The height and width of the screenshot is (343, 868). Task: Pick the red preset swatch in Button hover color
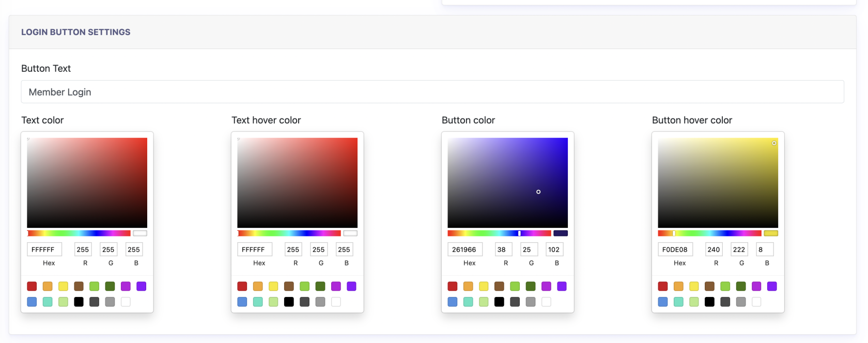[x=663, y=286]
